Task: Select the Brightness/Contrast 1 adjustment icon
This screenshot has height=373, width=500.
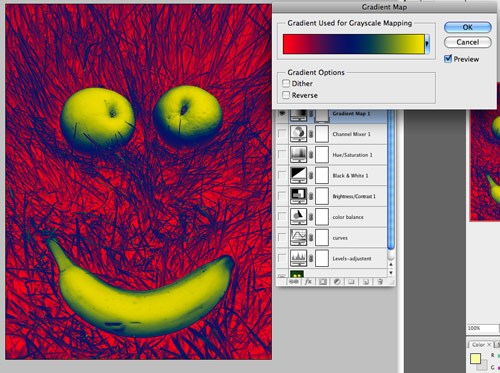Action: pyautogui.click(x=298, y=196)
